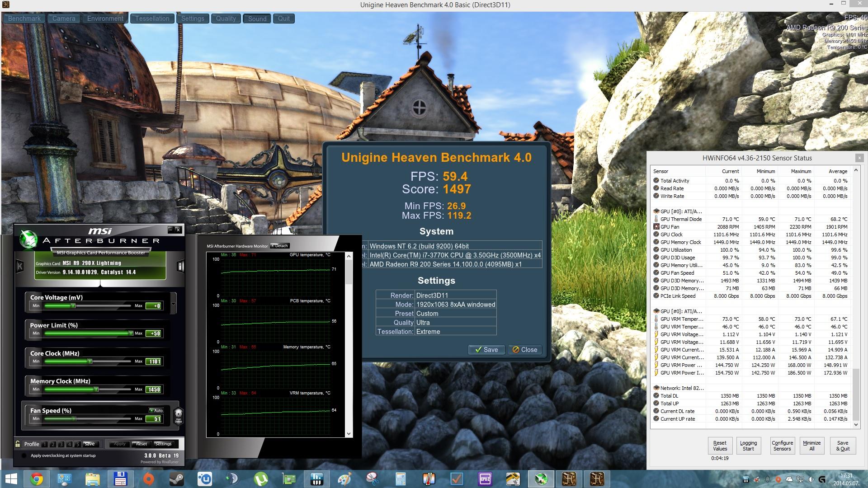Click the Afterburner profile save button
Viewport: 868px width, 488px height.
click(90, 444)
